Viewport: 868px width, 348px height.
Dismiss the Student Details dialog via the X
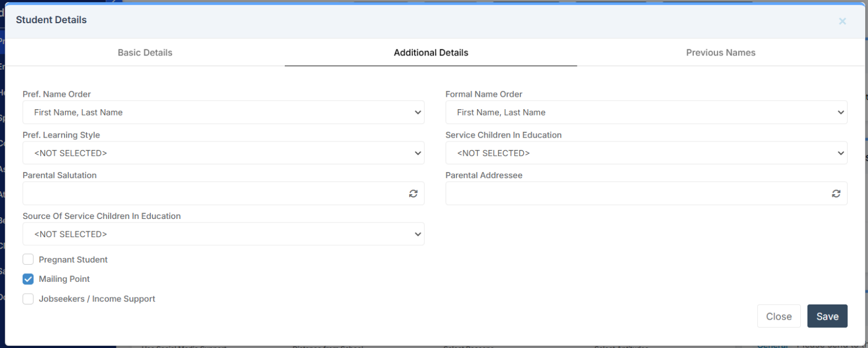(842, 21)
